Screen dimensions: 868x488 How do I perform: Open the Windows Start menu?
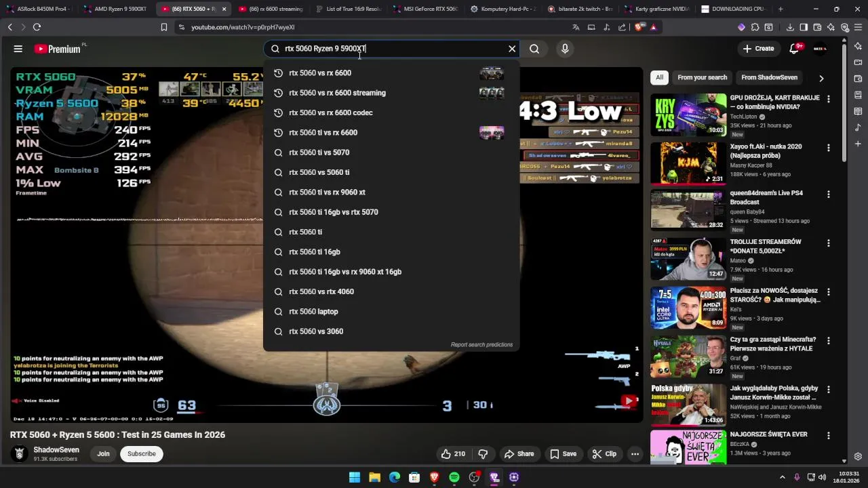[x=355, y=477]
